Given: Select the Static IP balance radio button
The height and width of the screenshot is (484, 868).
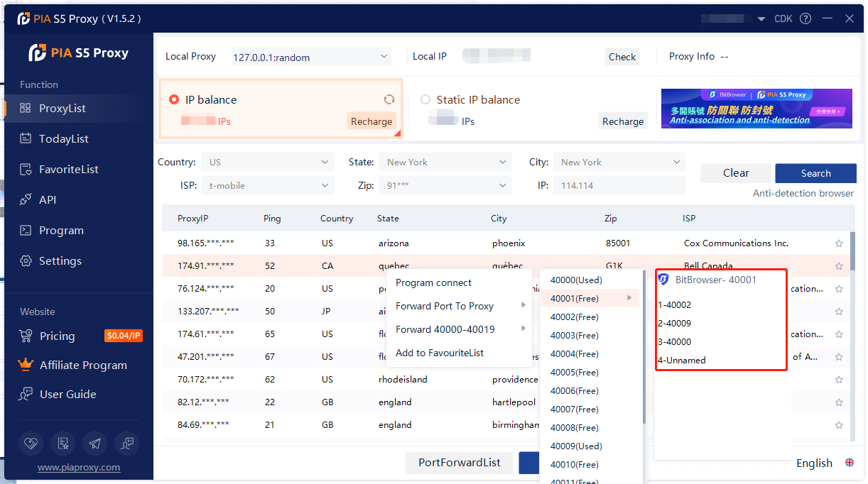Looking at the screenshot, I should coord(425,100).
